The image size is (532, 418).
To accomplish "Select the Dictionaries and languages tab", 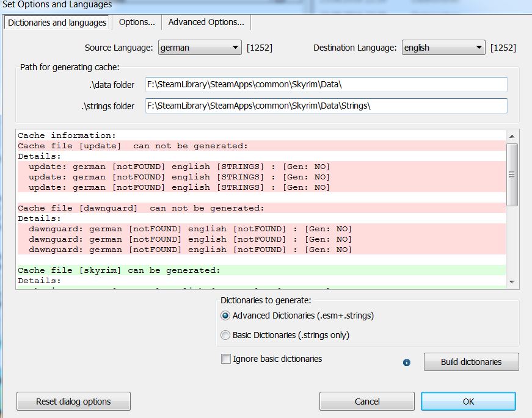I will [x=57, y=23].
